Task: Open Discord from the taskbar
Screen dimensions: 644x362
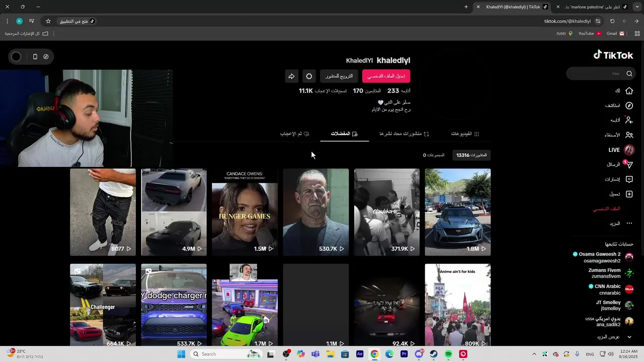Action: (x=419, y=354)
